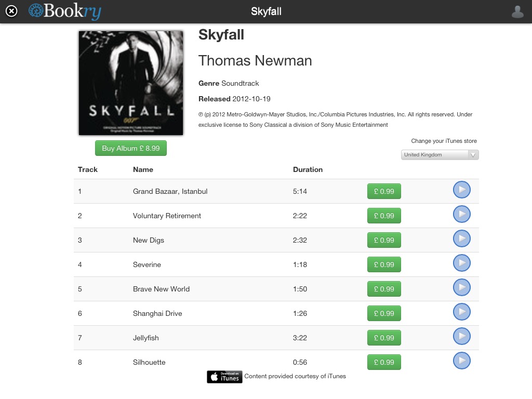Select track name Silhouette
The height and width of the screenshot is (399, 532).
(x=149, y=362)
